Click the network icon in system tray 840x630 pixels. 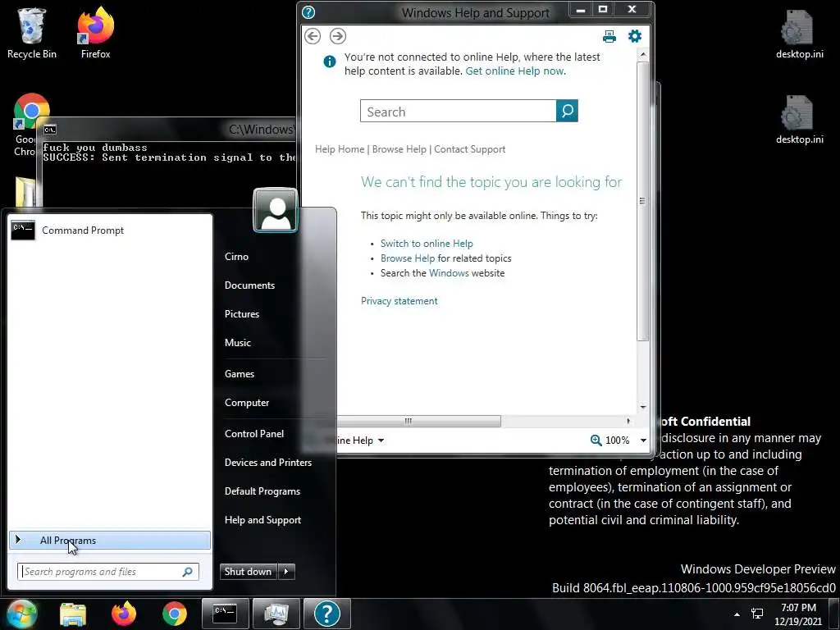(x=757, y=614)
